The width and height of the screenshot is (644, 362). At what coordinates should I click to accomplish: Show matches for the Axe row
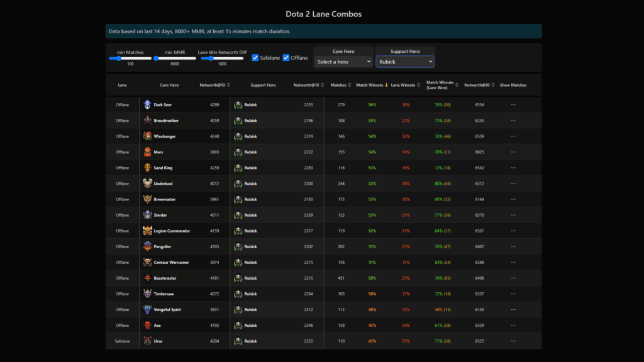(513, 325)
